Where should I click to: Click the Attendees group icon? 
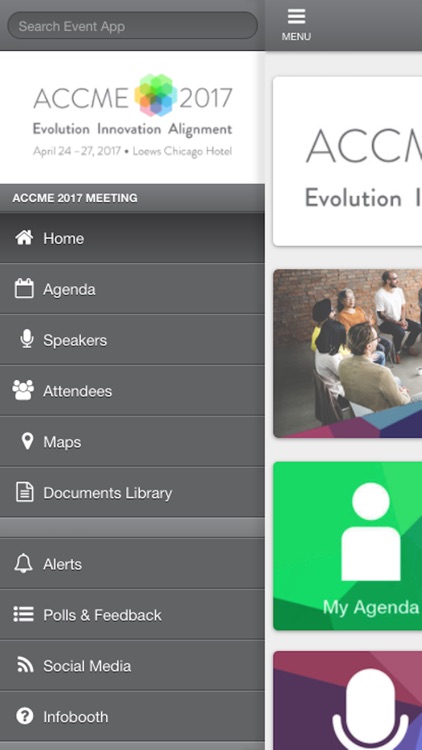click(x=23, y=390)
